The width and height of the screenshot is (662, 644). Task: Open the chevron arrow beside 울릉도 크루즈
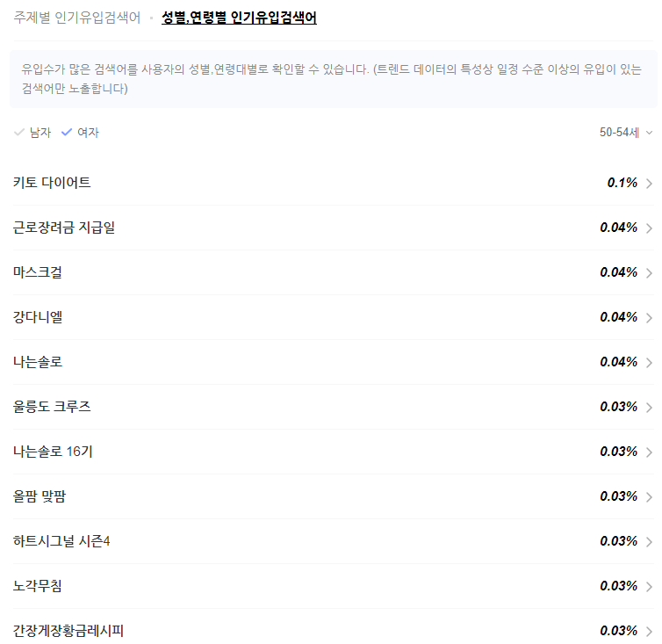[650, 408]
